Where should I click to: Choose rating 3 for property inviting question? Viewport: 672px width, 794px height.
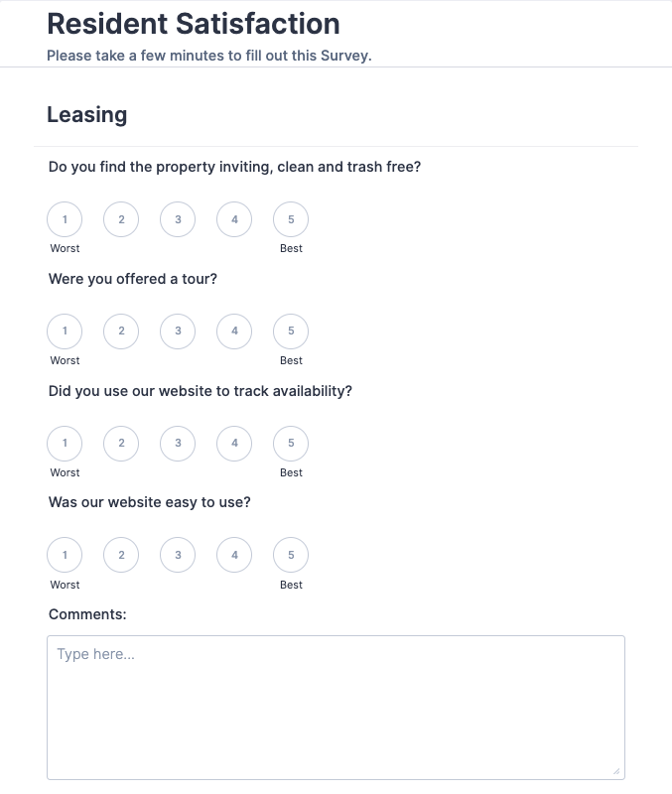(x=178, y=219)
